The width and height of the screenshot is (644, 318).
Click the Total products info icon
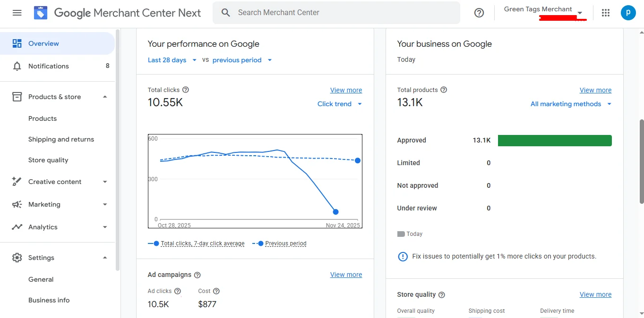pos(444,90)
